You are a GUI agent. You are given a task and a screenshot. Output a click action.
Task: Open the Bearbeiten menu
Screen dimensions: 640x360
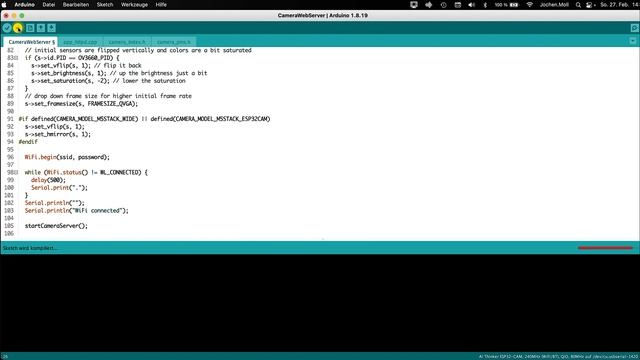coord(76,5)
